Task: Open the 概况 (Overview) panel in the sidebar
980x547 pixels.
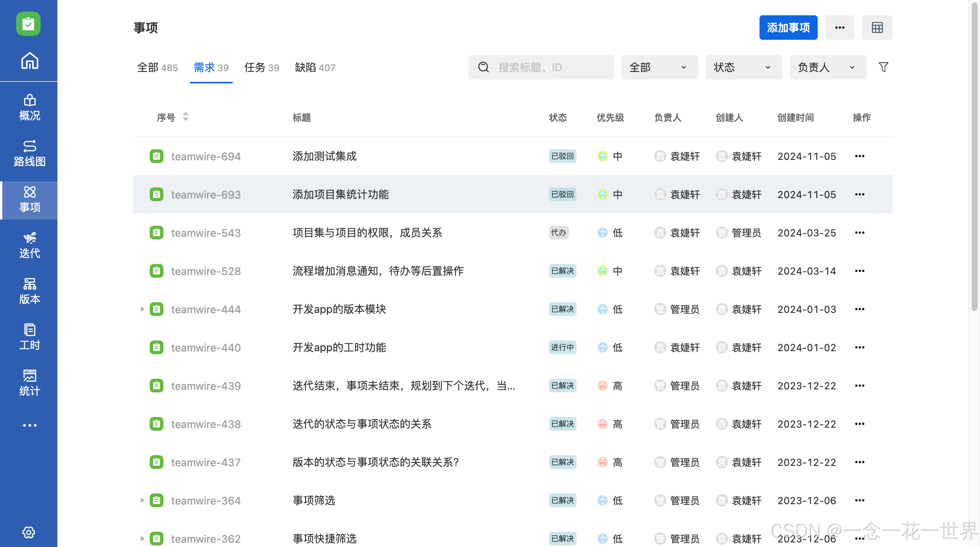Action: (29, 108)
